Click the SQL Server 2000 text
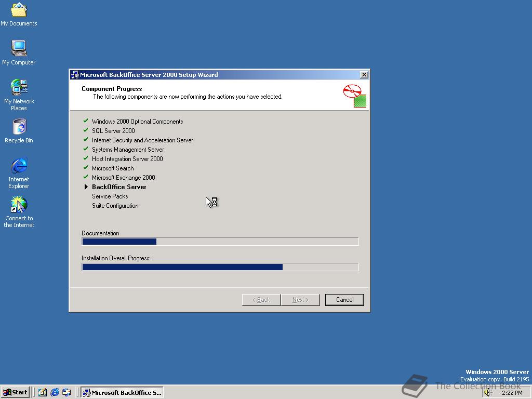The width and height of the screenshot is (532, 399). click(x=113, y=130)
